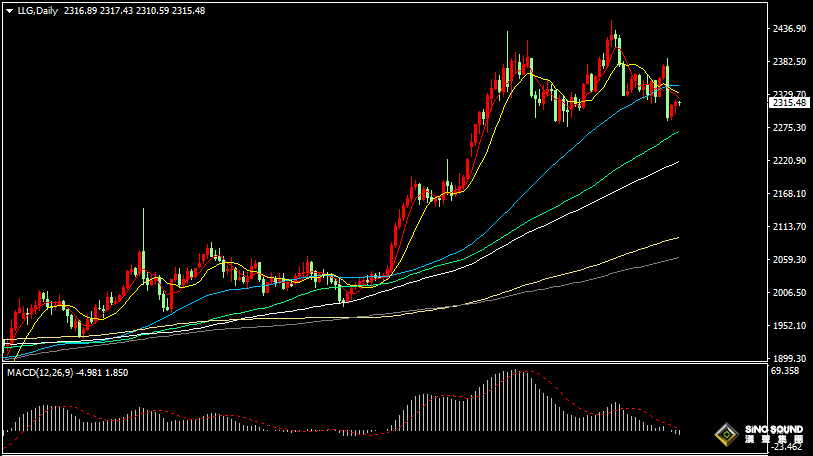Image resolution: width=813 pixels, height=456 pixels.
Task: Select the highlighted 2315.48 current price tag
Action: pos(788,102)
